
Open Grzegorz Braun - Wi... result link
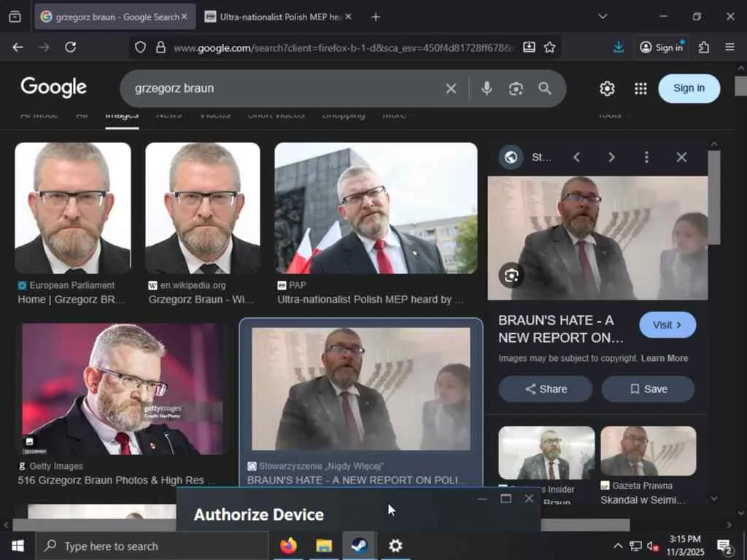click(201, 300)
